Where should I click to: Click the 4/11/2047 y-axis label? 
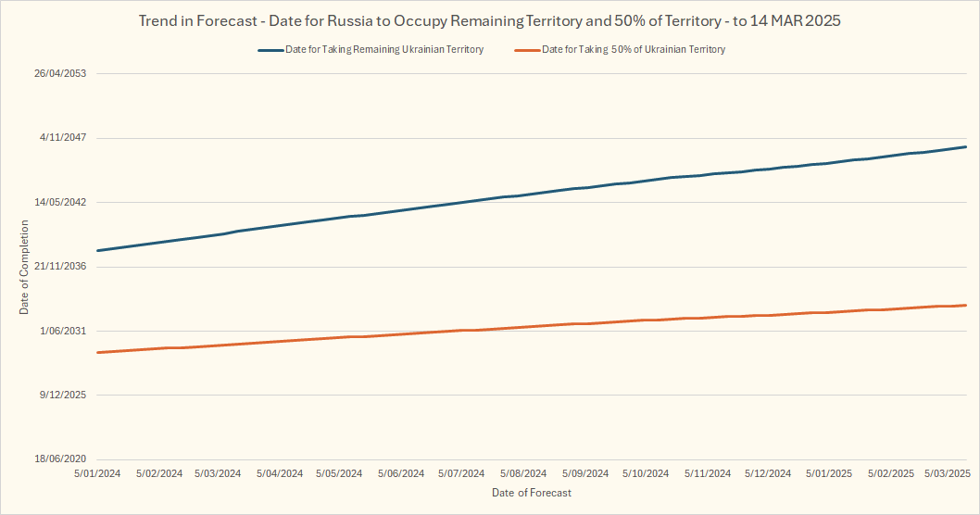point(63,138)
